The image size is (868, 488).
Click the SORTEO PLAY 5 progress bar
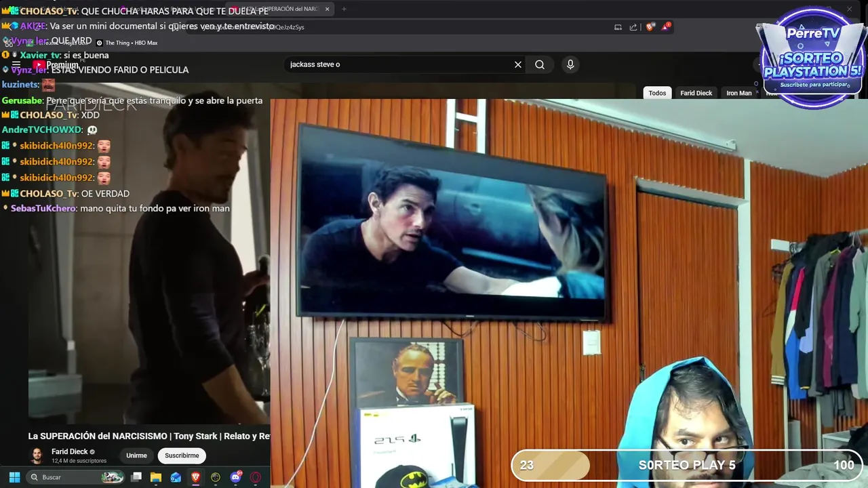[x=687, y=465]
